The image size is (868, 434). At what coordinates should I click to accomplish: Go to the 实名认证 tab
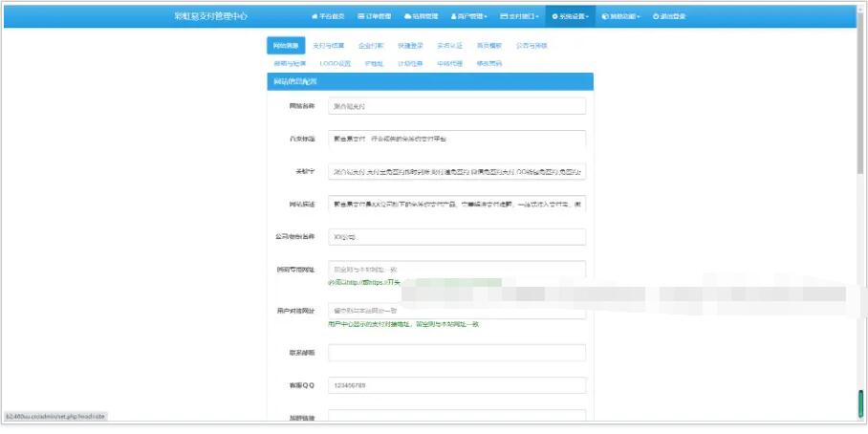pyautogui.click(x=449, y=46)
